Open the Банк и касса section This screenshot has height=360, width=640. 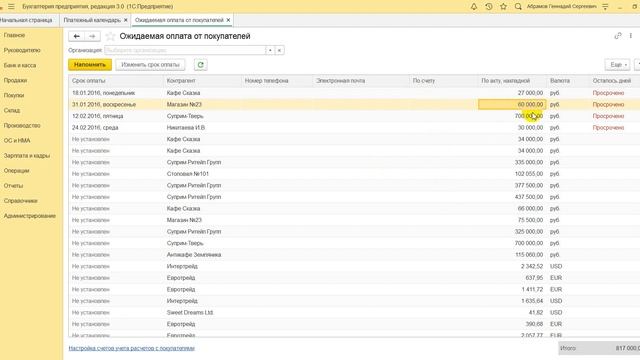tap(20, 65)
